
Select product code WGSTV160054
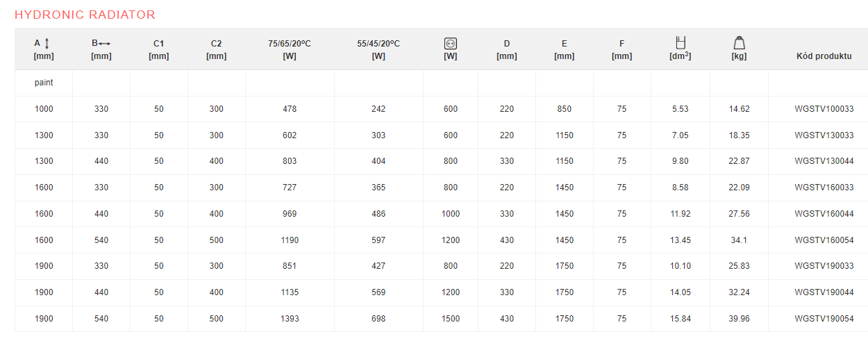click(824, 240)
